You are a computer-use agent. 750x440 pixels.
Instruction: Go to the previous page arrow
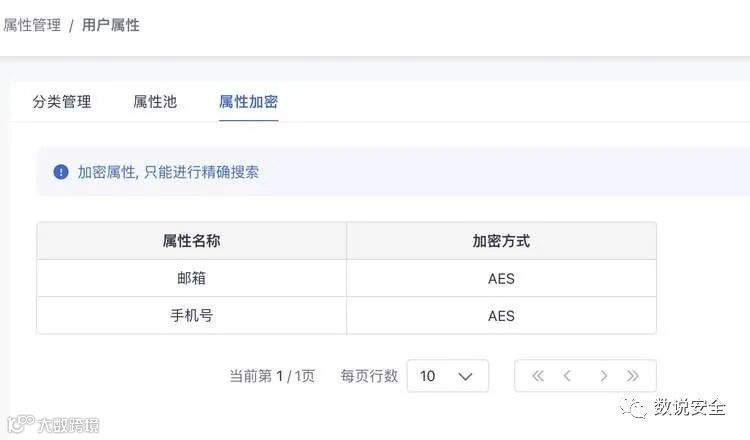568,376
